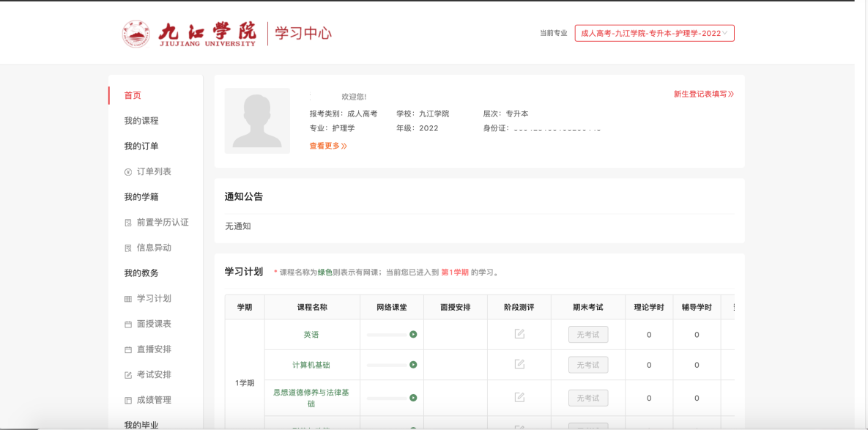This screenshot has width=868, height=430.
Task: Click the 信息异动 sidebar icon
Action: (128, 248)
